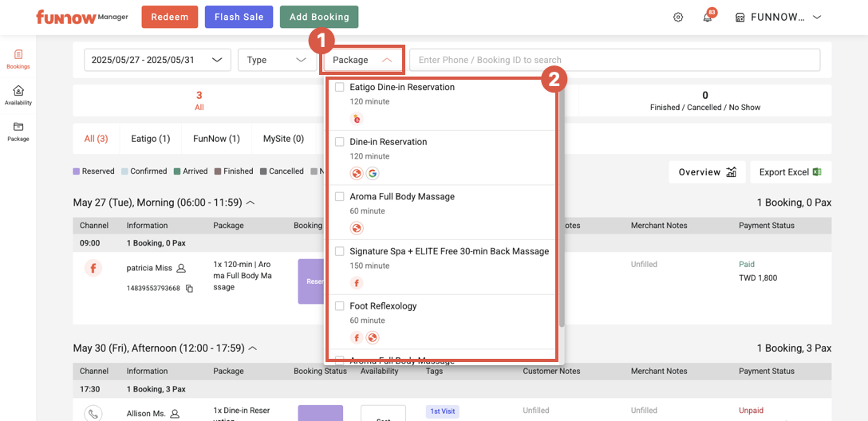Select the Foot Reflexology checkbox
868x421 pixels.
pyautogui.click(x=340, y=306)
